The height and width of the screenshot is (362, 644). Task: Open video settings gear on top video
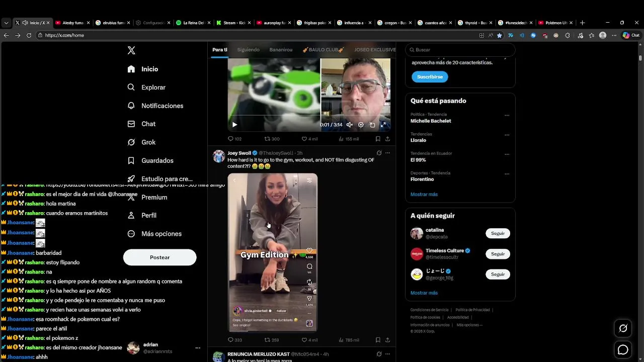(x=361, y=125)
